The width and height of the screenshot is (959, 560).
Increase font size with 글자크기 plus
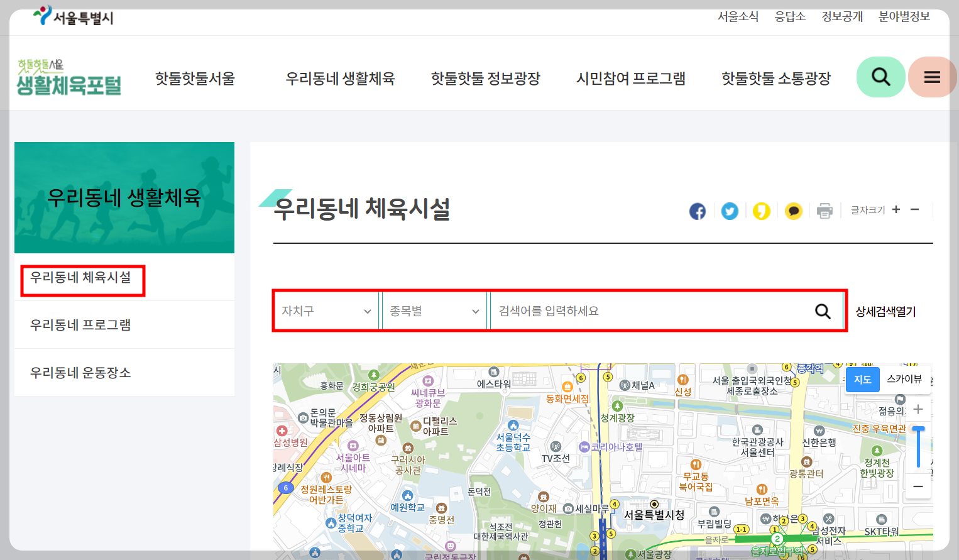(x=896, y=210)
